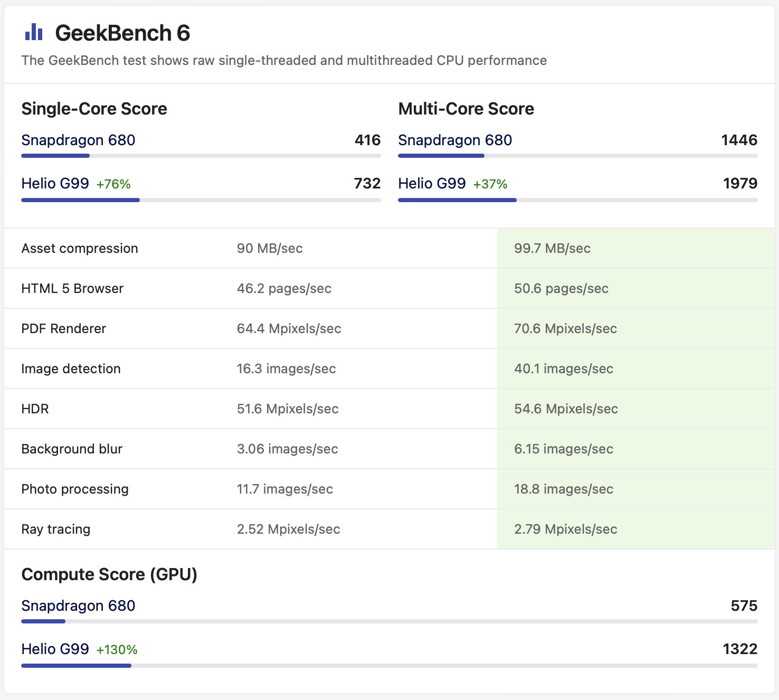Click the 50.6 pages/sec value
The height and width of the screenshot is (700, 779).
[562, 288]
